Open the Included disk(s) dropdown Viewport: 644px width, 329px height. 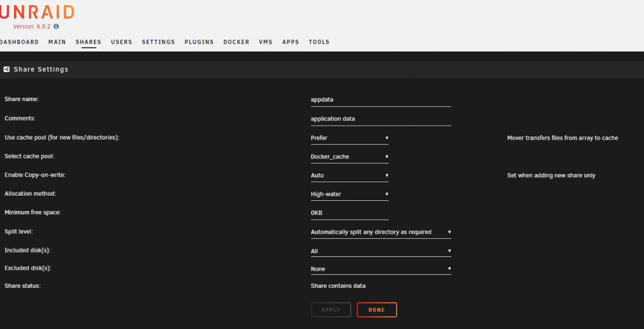click(x=381, y=250)
